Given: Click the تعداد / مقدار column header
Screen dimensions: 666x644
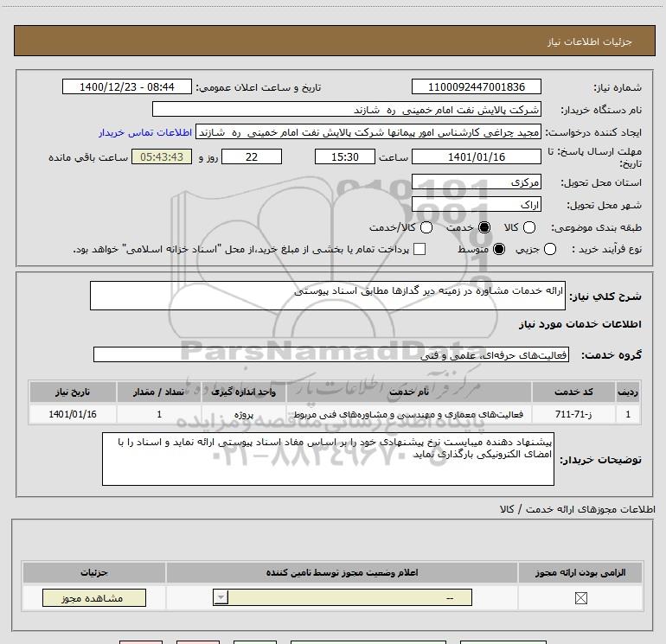Looking at the screenshot, I should [x=159, y=392].
